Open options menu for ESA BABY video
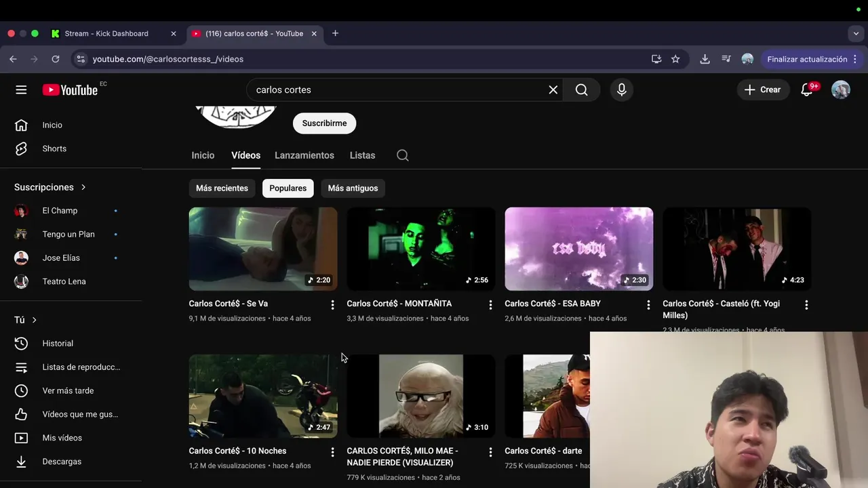 tap(648, 305)
